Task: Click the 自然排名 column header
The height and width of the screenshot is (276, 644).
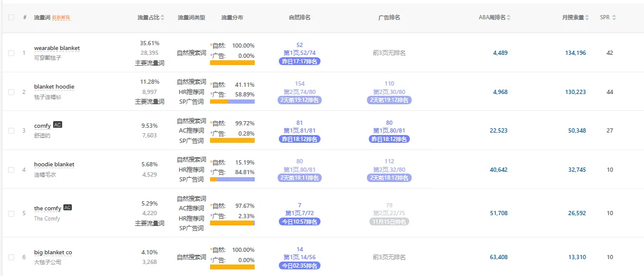Action: coord(300,17)
